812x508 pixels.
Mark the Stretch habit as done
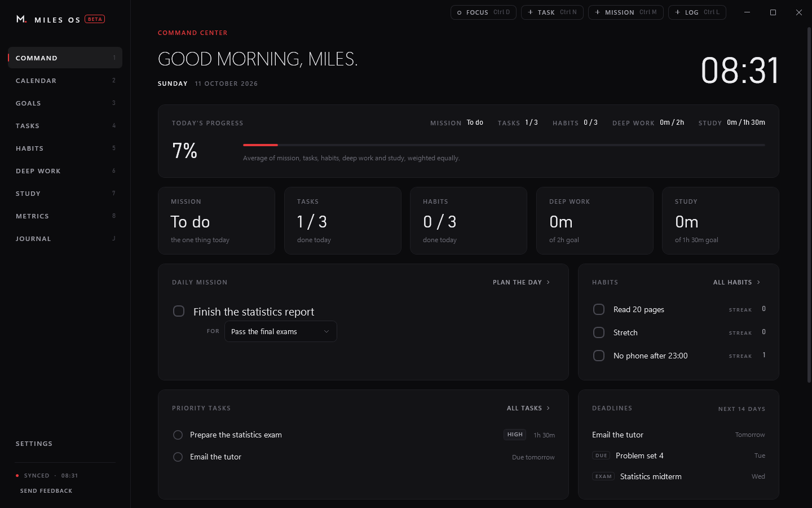(x=599, y=332)
